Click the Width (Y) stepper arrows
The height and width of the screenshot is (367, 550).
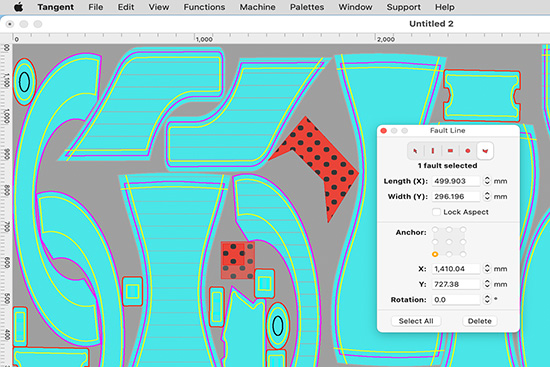tap(487, 196)
